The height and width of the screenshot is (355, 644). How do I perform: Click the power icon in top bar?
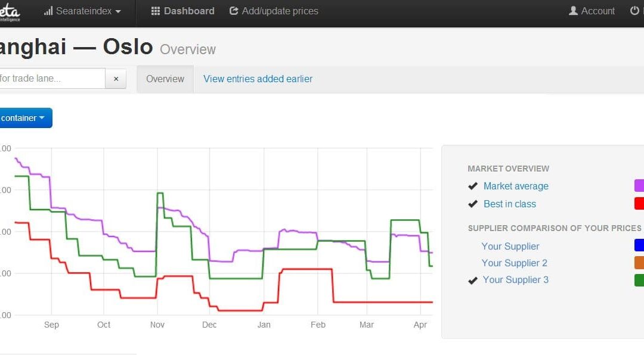click(634, 11)
